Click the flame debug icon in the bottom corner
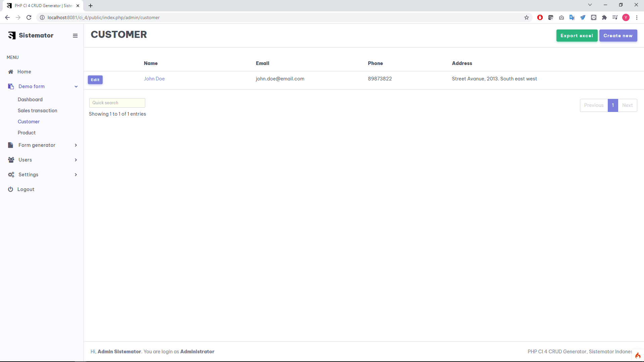The height and width of the screenshot is (362, 644). 638,356
